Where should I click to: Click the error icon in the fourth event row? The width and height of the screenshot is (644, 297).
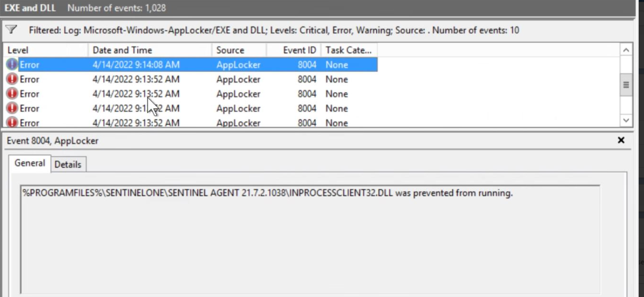coord(12,108)
